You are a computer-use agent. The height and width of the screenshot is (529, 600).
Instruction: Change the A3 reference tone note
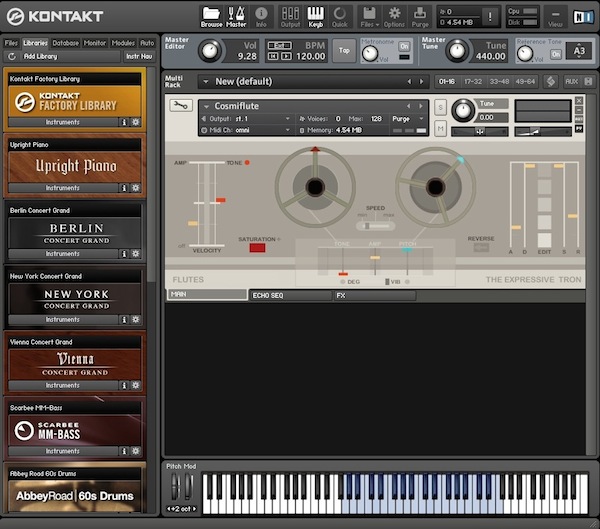[579, 51]
